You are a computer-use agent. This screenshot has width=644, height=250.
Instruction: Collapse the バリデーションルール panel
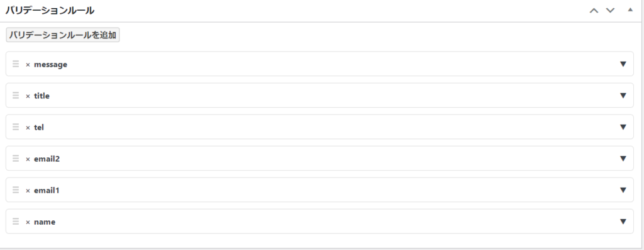[630, 10]
